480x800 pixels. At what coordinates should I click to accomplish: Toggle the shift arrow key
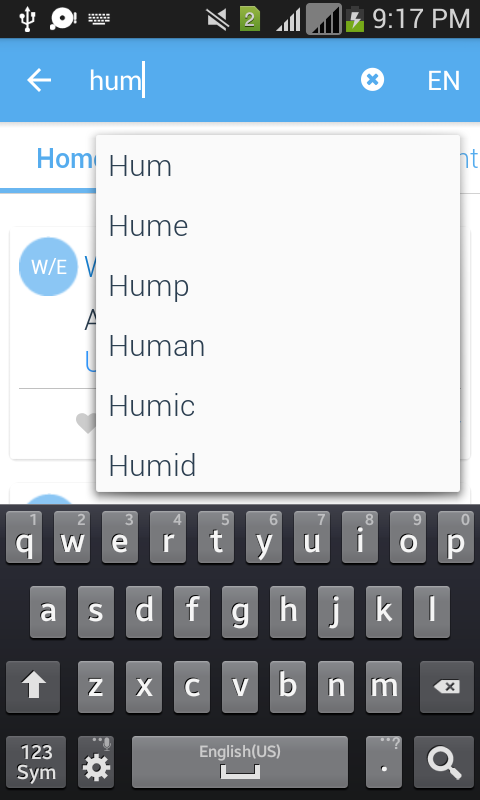pyautogui.click(x=33, y=687)
